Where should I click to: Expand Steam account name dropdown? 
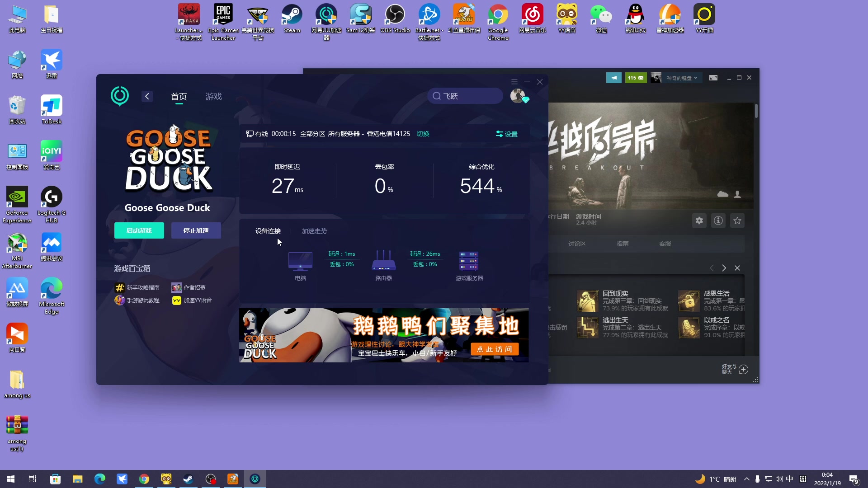coord(682,78)
